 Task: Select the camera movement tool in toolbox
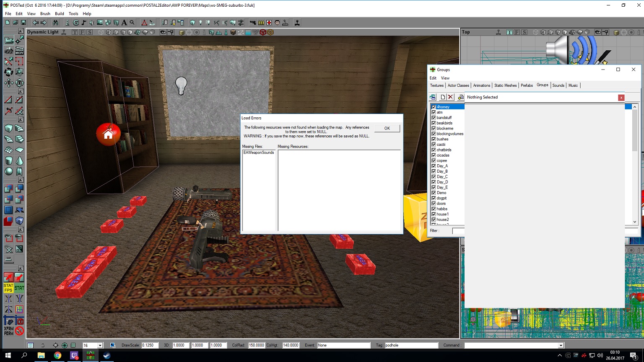(x=9, y=40)
